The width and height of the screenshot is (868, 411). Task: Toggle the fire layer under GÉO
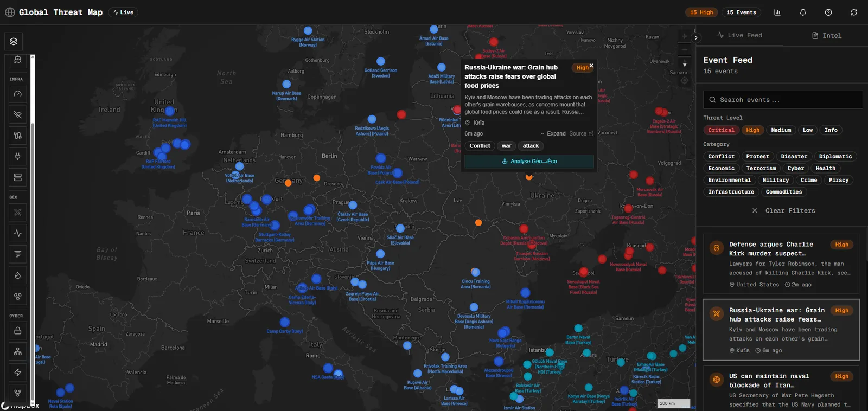coord(18,275)
